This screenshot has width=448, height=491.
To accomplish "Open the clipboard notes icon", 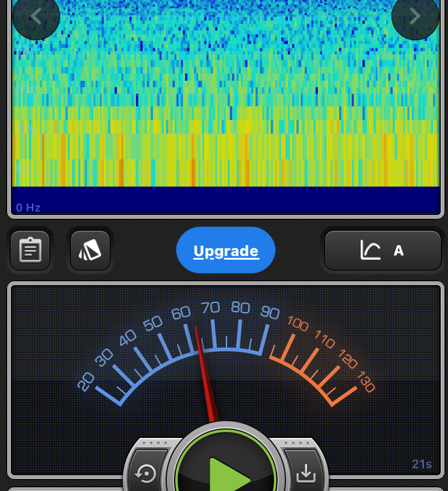I will click(30, 250).
